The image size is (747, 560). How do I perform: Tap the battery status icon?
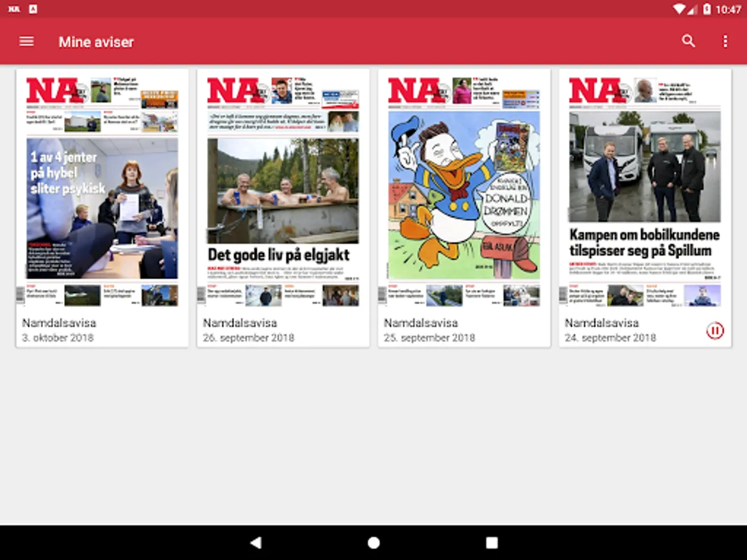[707, 9]
